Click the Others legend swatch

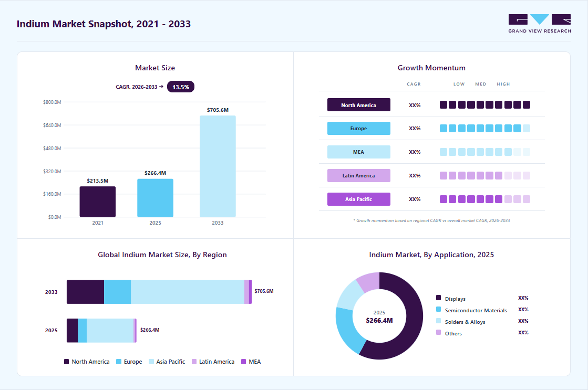tap(438, 332)
